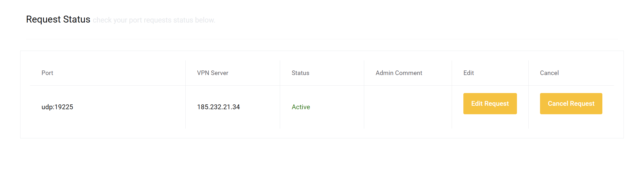Click the Cancel column header

click(x=549, y=73)
